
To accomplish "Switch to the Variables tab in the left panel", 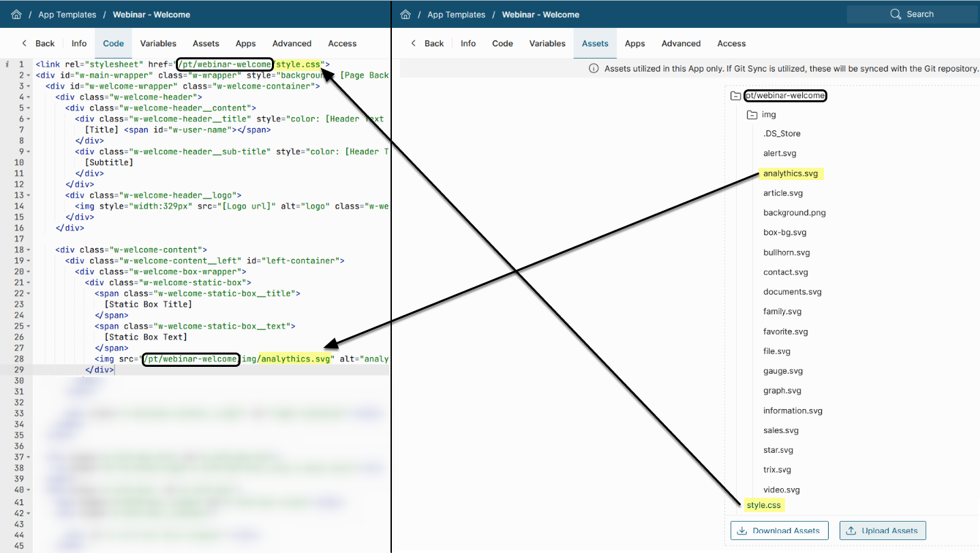I will point(158,43).
